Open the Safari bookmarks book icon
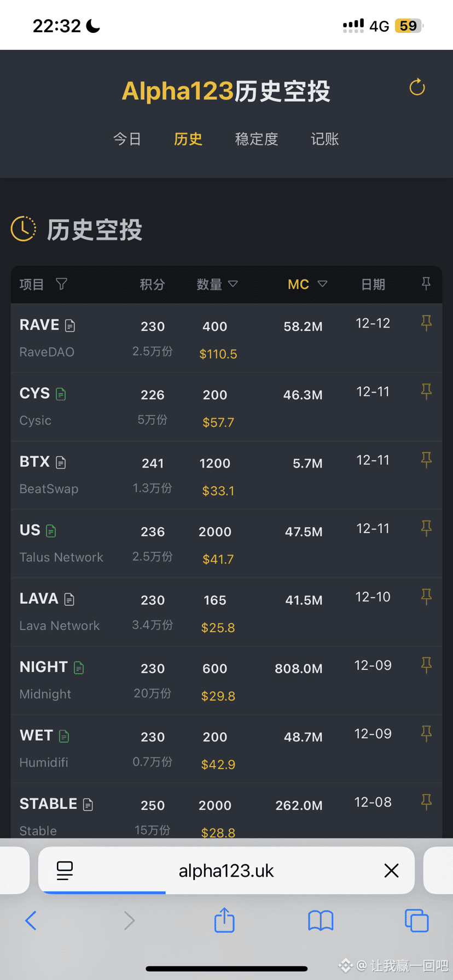The image size is (453, 980). 321,920
